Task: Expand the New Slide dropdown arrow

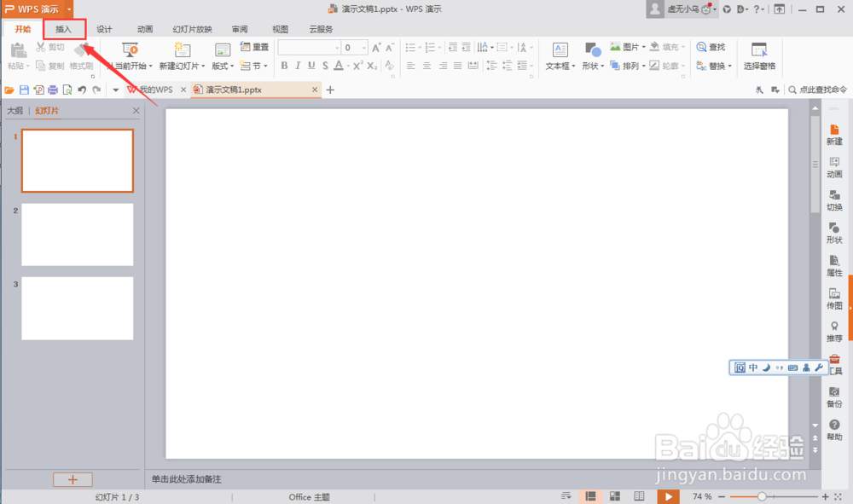Action: (x=203, y=67)
